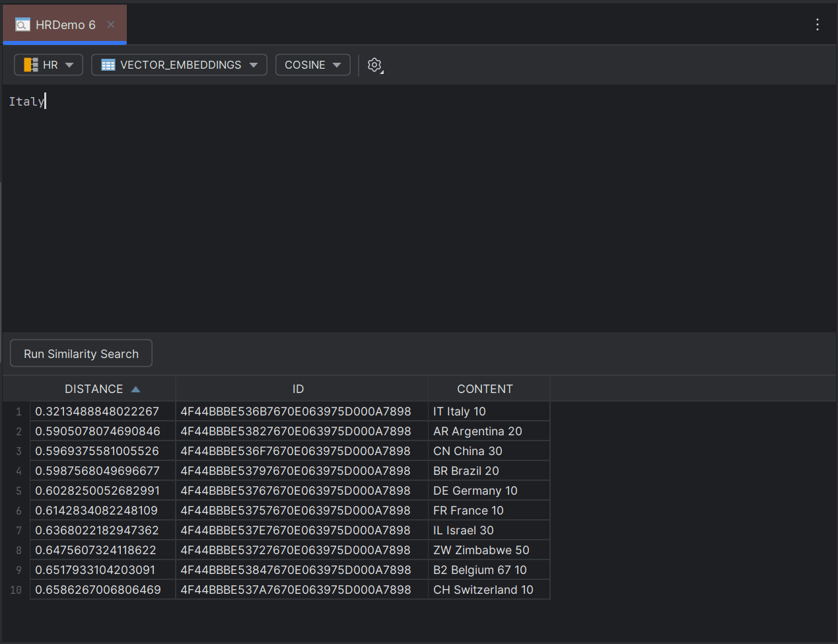Select ID cell 4F44BBBE53757670E063975D000A7898

(302, 511)
